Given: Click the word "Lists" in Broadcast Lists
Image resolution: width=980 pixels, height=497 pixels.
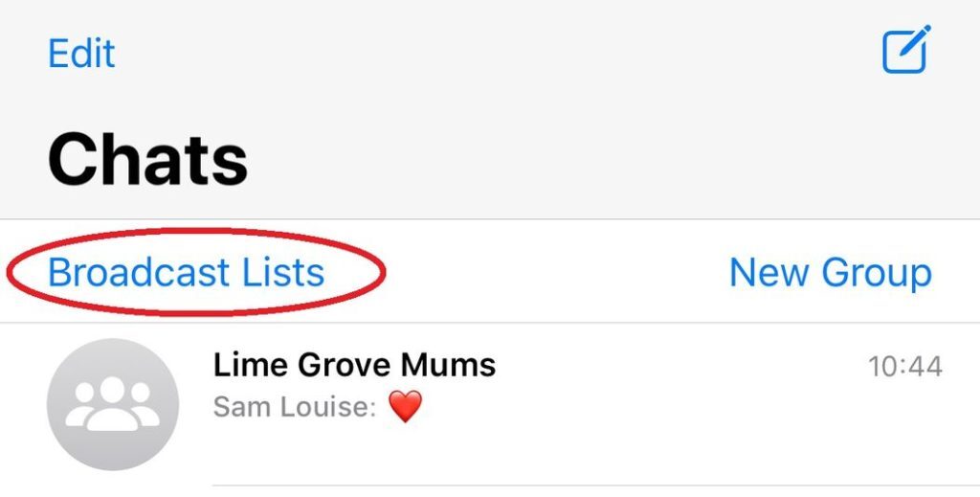Looking at the screenshot, I should [x=285, y=273].
